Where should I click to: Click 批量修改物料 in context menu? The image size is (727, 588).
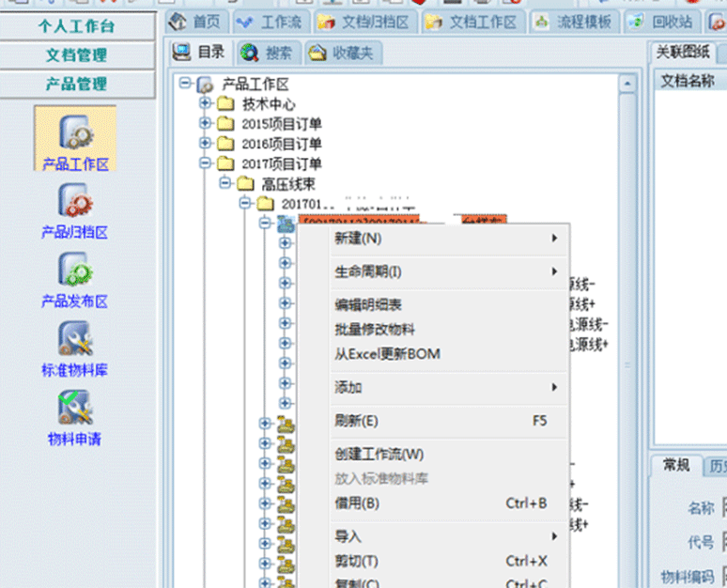pos(375,330)
